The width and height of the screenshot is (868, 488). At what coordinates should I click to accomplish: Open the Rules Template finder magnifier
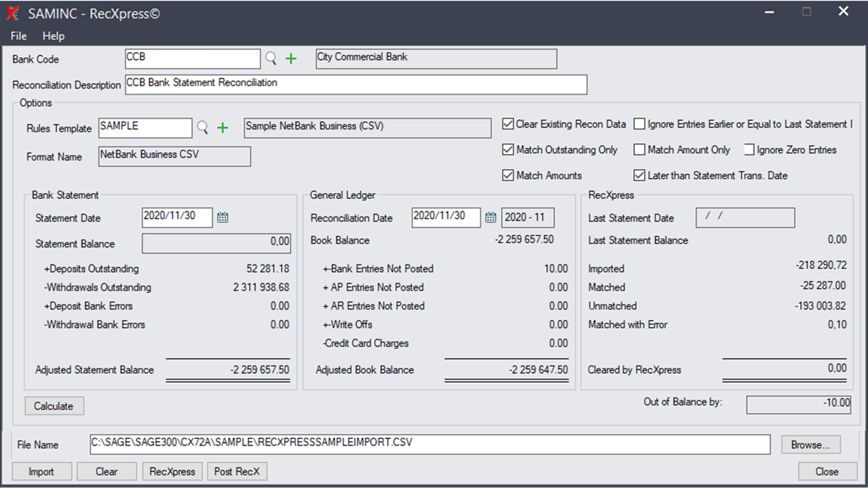(202, 127)
